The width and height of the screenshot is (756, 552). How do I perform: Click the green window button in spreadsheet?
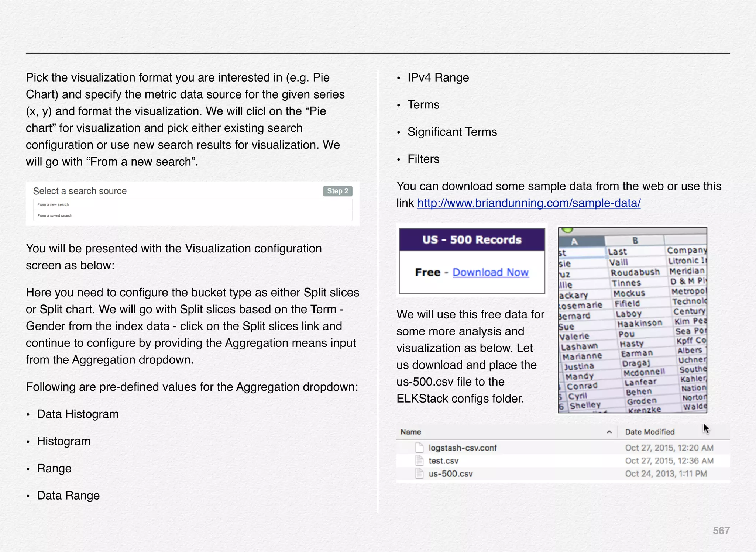point(567,230)
